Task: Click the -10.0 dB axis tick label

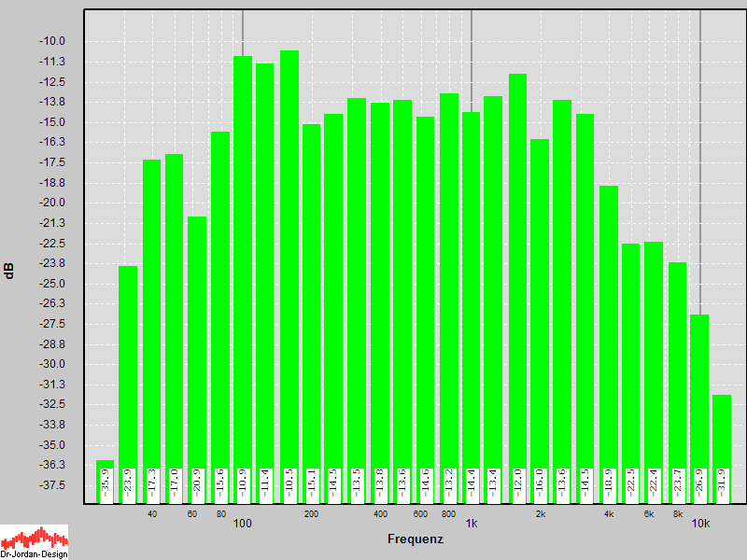Action: 52,41
